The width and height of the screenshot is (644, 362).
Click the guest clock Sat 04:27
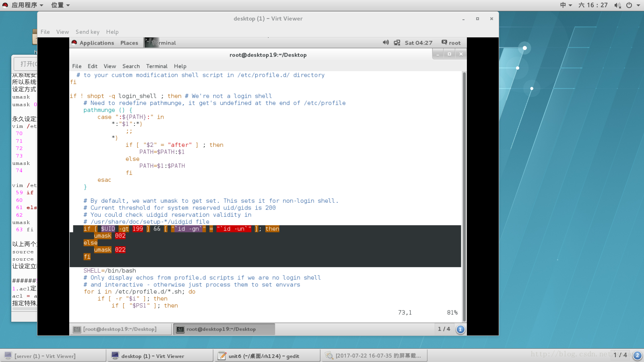[x=419, y=43]
